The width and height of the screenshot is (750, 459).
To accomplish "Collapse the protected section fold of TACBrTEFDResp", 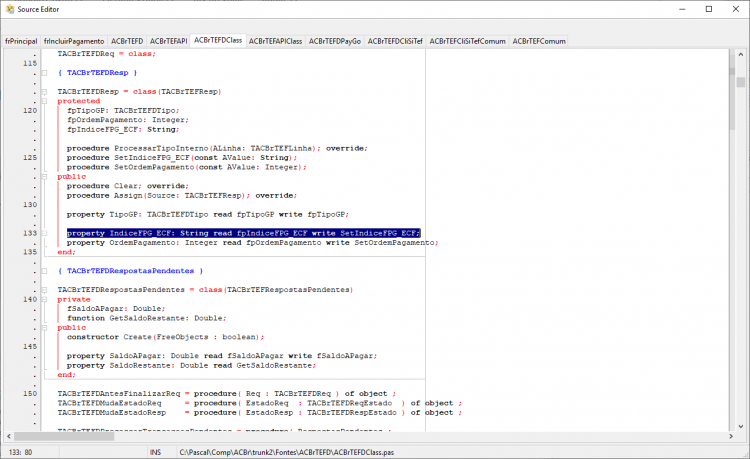I will pos(44,101).
